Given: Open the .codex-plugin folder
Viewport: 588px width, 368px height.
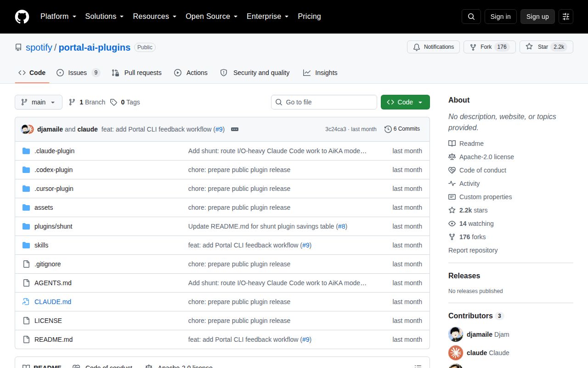Looking at the screenshot, I should 53,170.
